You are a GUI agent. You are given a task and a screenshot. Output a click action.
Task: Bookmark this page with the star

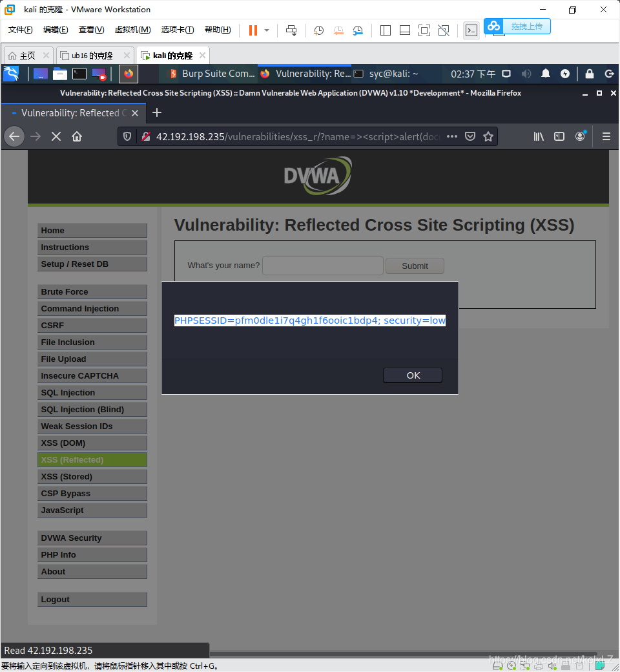[x=488, y=137]
